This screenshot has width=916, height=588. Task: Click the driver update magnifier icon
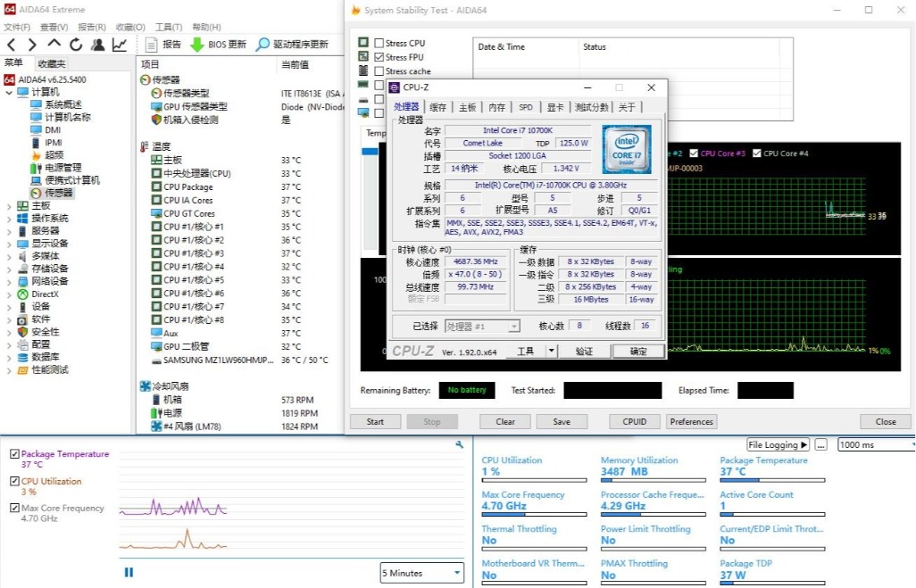[262, 45]
